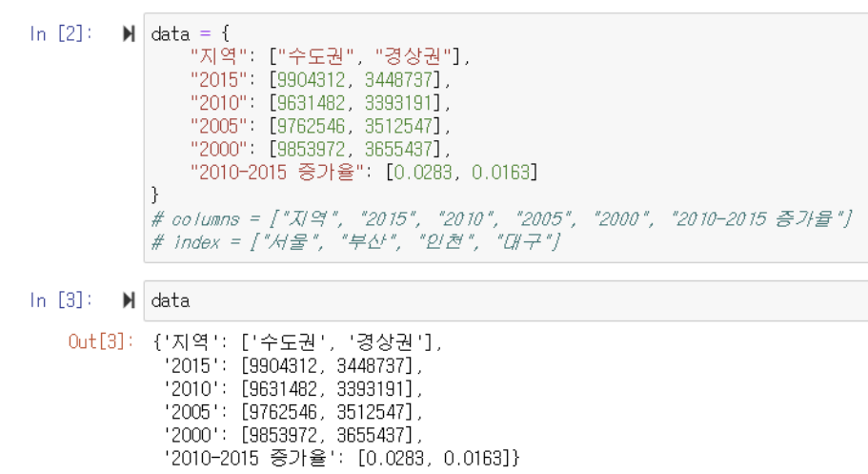Click the "2000" key in code cell
The width and height of the screenshot is (868, 474).
tap(218, 149)
